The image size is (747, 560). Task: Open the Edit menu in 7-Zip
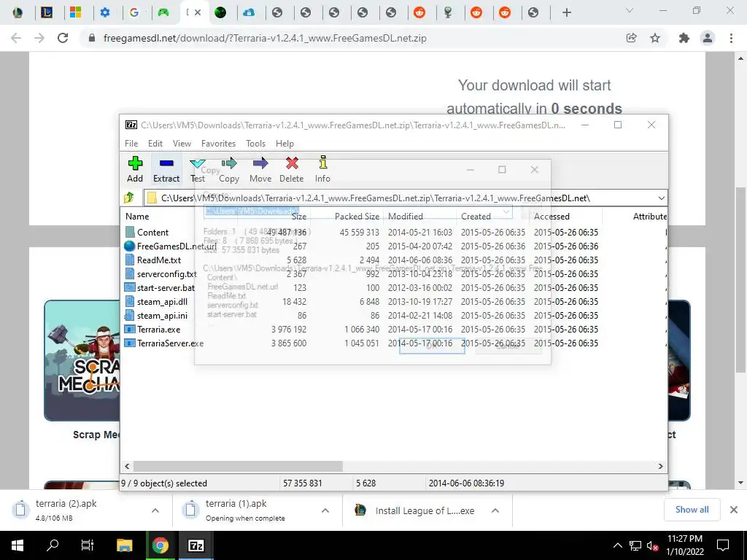point(155,144)
